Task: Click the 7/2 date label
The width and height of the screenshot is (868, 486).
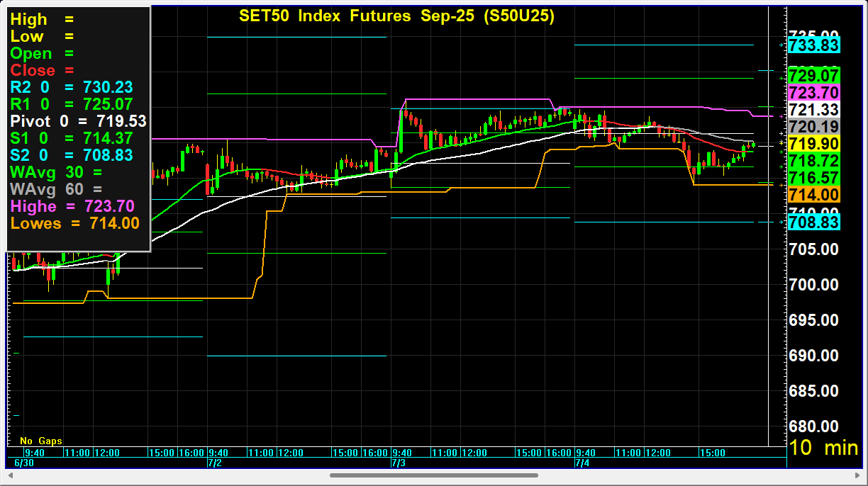Action: [x=216, y=463]
